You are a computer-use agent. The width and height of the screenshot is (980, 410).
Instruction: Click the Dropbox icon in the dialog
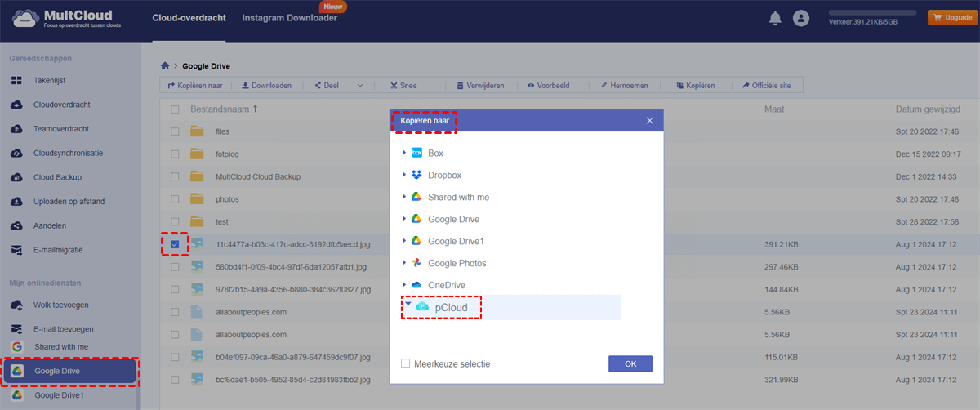416,175
